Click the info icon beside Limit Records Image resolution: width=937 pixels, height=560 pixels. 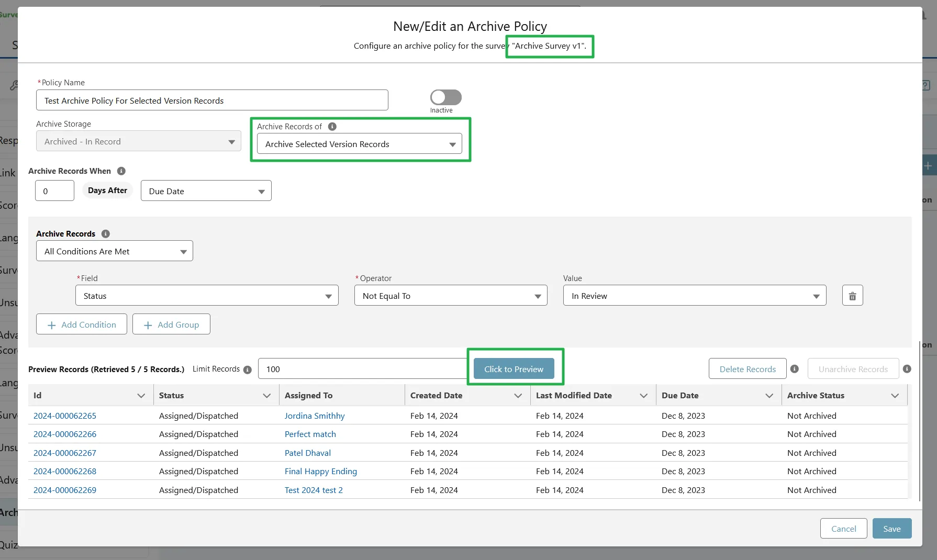[x=248, y=370]
